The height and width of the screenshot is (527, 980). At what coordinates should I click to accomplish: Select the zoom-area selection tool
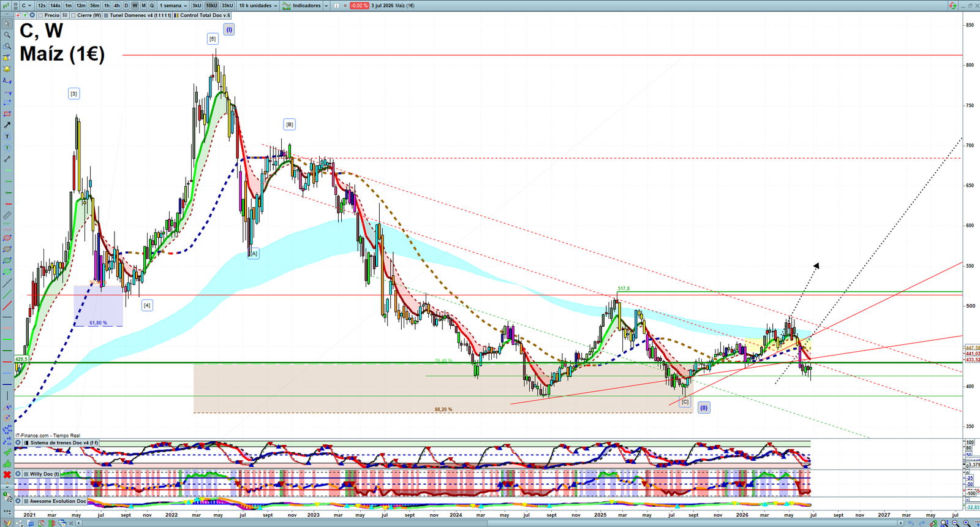tap(7, 46)
